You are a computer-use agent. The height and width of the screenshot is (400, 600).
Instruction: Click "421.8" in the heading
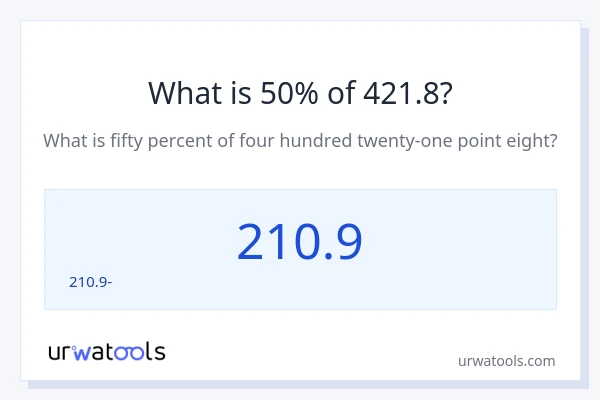pyautogui.click(x=389, y=92)
